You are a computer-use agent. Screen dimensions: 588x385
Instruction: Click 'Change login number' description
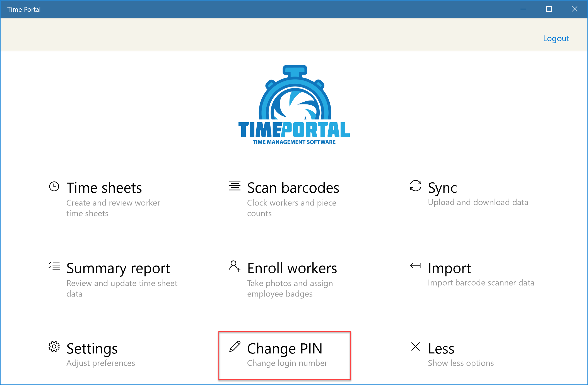287,363
